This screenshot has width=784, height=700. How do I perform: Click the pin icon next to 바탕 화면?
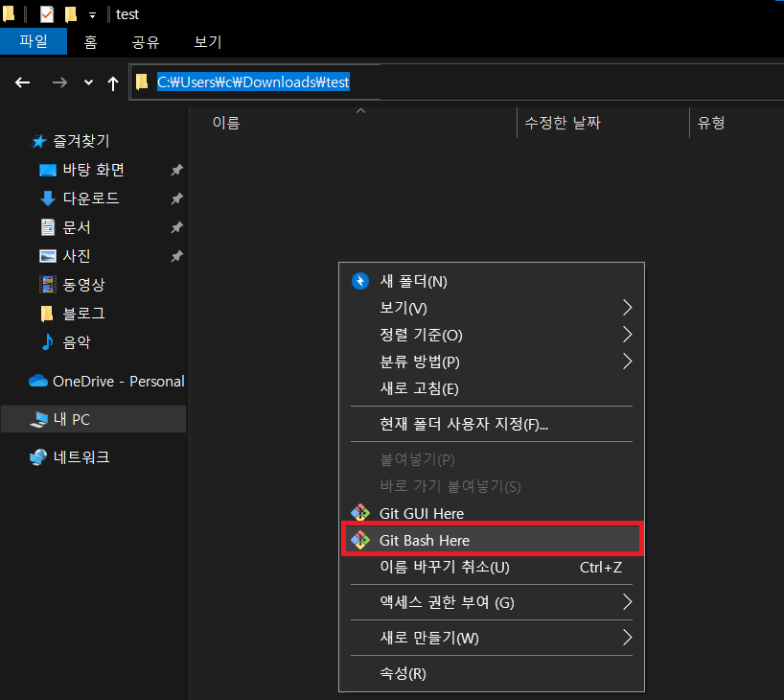(x=177, y=170)
